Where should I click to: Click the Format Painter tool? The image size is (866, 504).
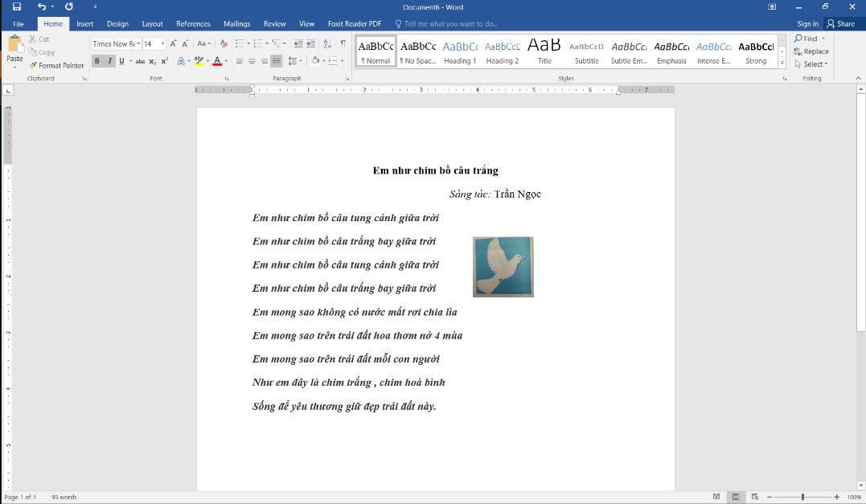coord(56,65)
